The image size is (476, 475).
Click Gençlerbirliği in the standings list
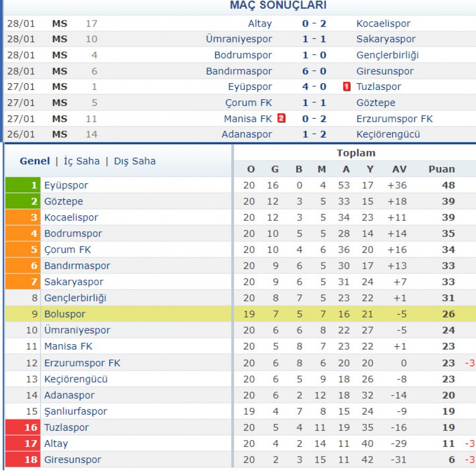75,298
